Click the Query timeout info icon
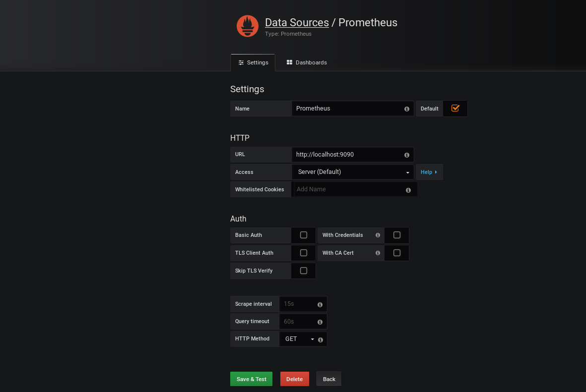This screenshot has height=392, width=586. 320,321
